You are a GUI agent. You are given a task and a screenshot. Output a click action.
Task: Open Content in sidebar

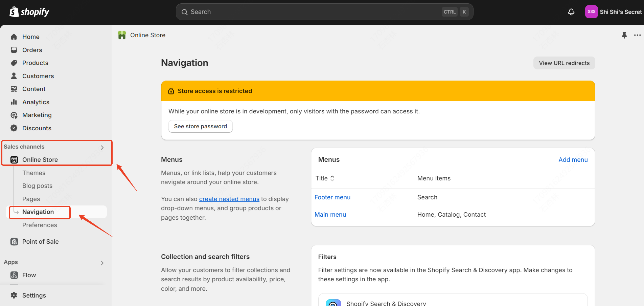click(34, 89)
